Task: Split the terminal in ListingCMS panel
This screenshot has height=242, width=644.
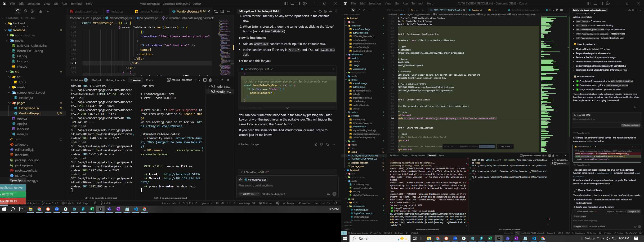Action: 205,80
